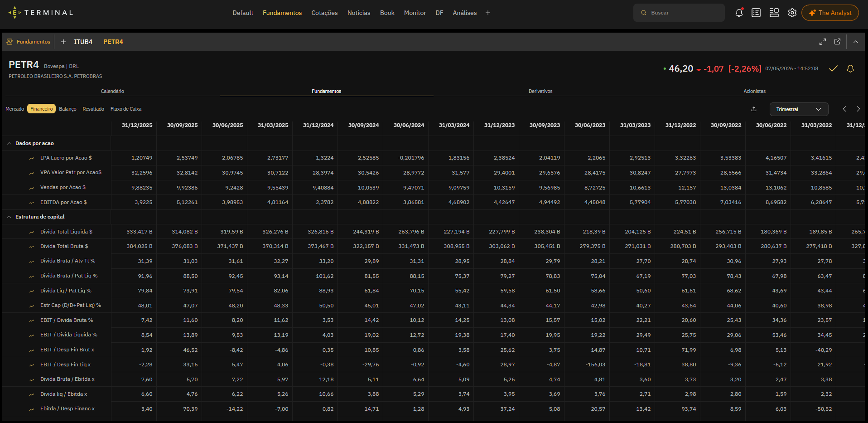Open chart for Divida Total Liquida
Viewport: 868px width, 423px height.
pos(32,232)
